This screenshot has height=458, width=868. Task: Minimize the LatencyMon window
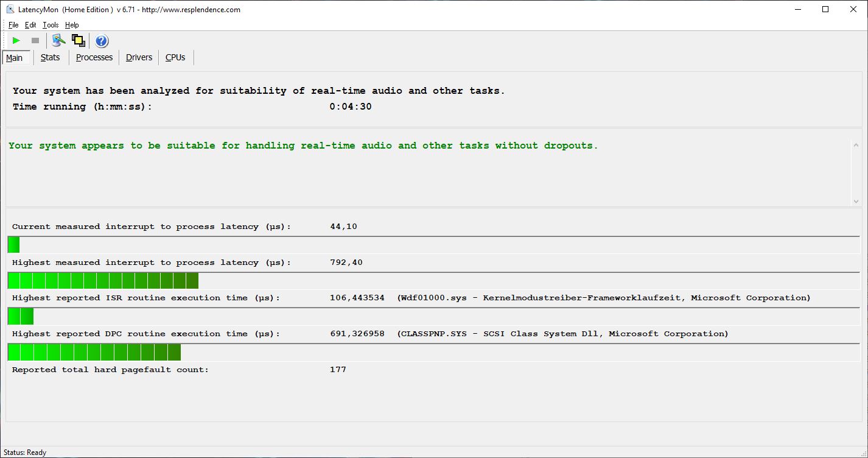pyautogui.click(x=797, y=9)
